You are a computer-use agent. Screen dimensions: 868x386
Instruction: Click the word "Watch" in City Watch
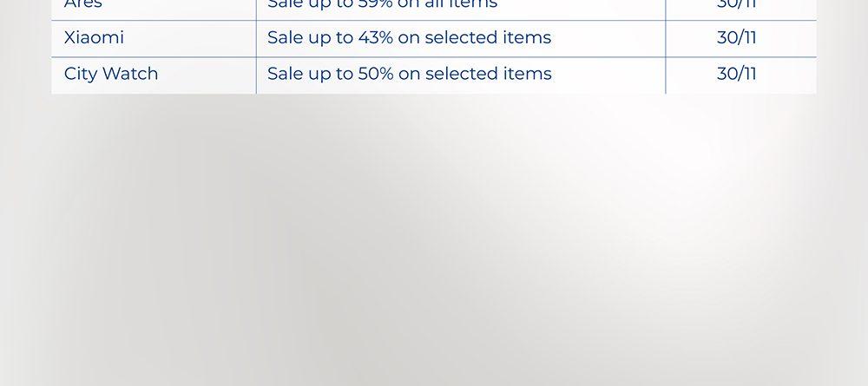pos(130,74)
